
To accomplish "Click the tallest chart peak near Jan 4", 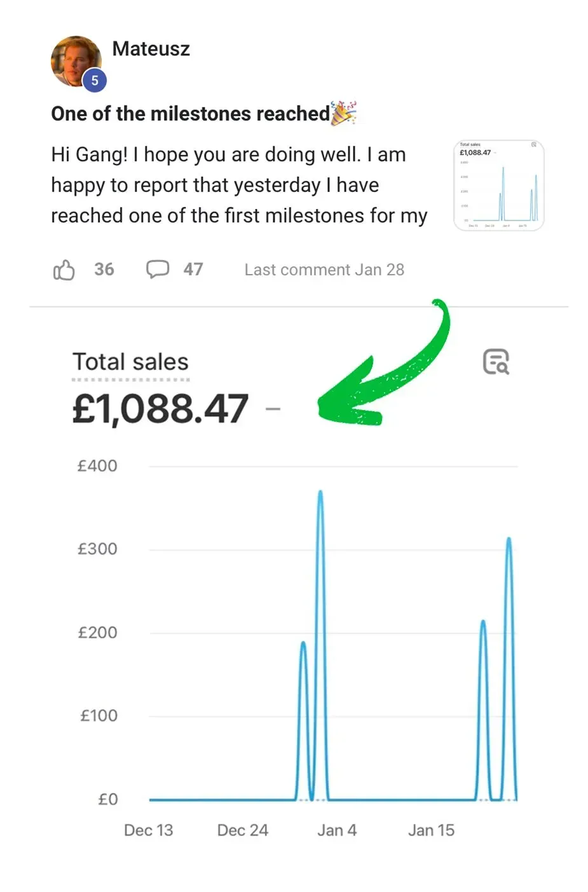I will (x=320, y=493).
